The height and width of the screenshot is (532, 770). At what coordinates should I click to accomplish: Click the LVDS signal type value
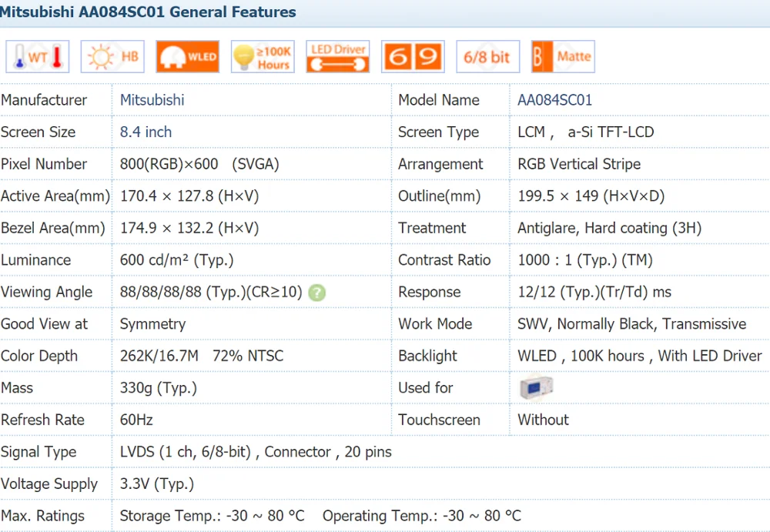(256, 452)
